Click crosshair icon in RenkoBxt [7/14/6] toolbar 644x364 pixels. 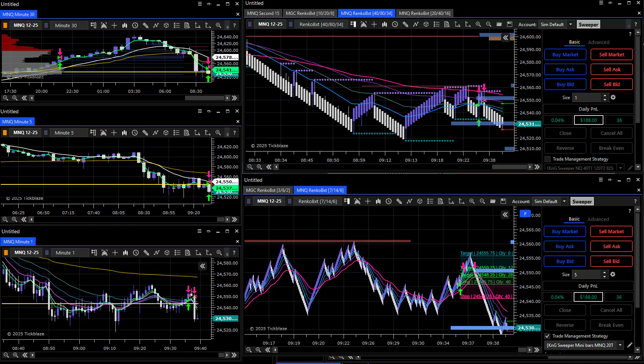click(368, 201)
